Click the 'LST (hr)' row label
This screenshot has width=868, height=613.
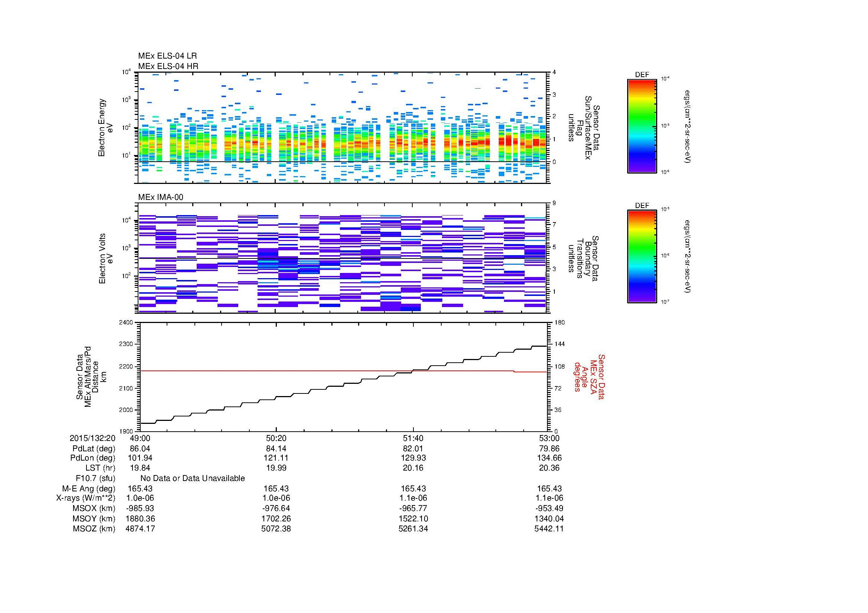click(x=100, y=468)
